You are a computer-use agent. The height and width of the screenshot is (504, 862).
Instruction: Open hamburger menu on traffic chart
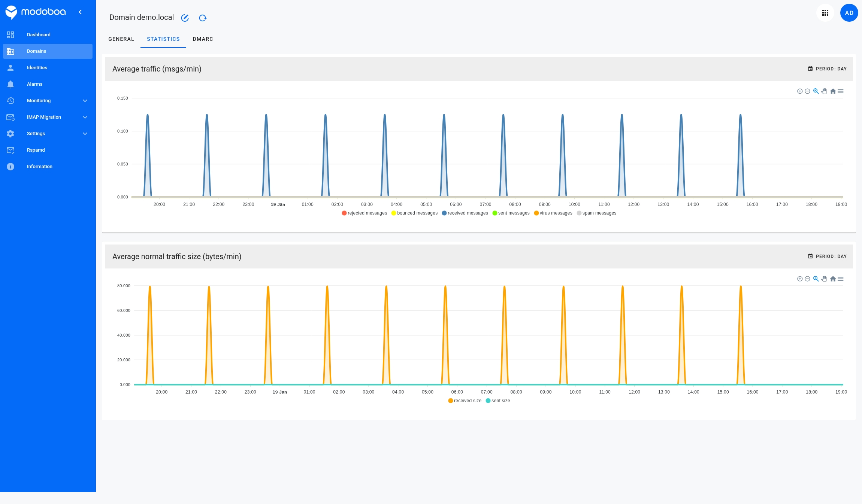(841, 91)
